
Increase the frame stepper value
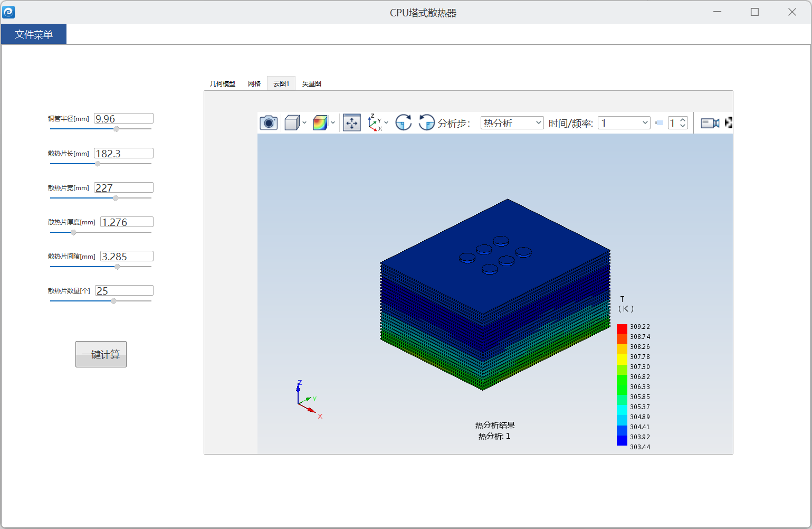click(683, 120)
